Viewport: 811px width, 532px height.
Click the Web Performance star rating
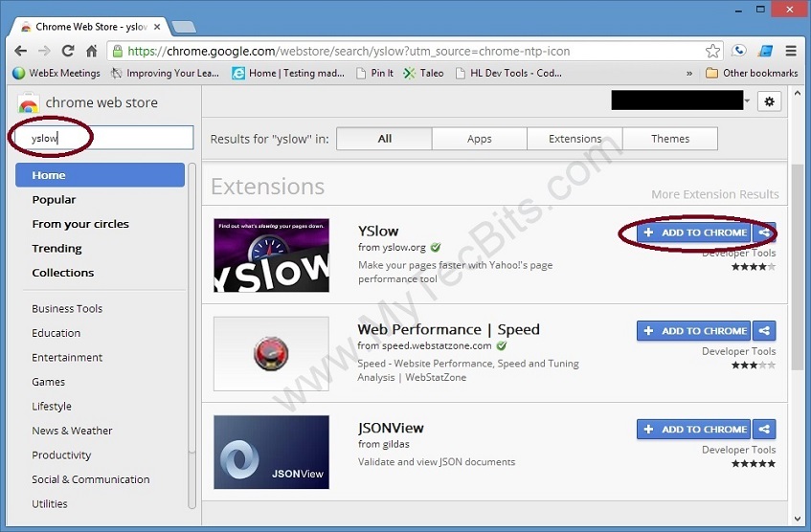pos(753,365)
